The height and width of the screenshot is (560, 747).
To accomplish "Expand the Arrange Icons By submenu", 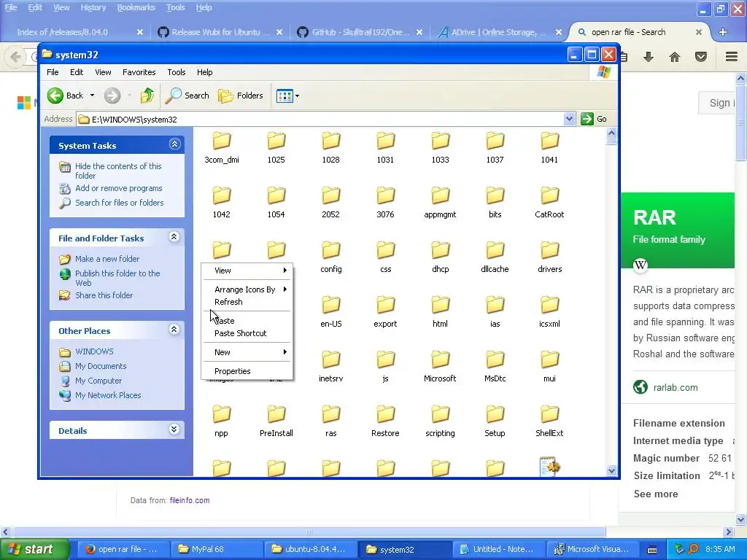I will click(x=247, y=289).
